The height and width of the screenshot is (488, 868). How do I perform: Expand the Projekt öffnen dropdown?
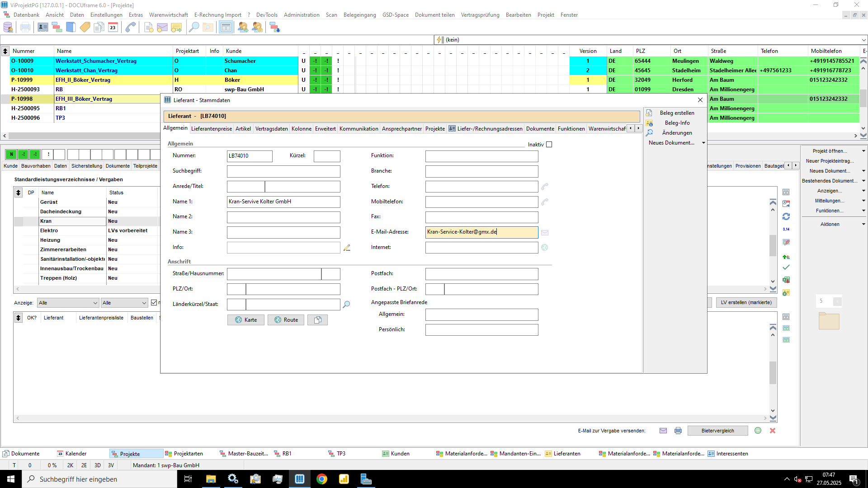tap(863, 151)
